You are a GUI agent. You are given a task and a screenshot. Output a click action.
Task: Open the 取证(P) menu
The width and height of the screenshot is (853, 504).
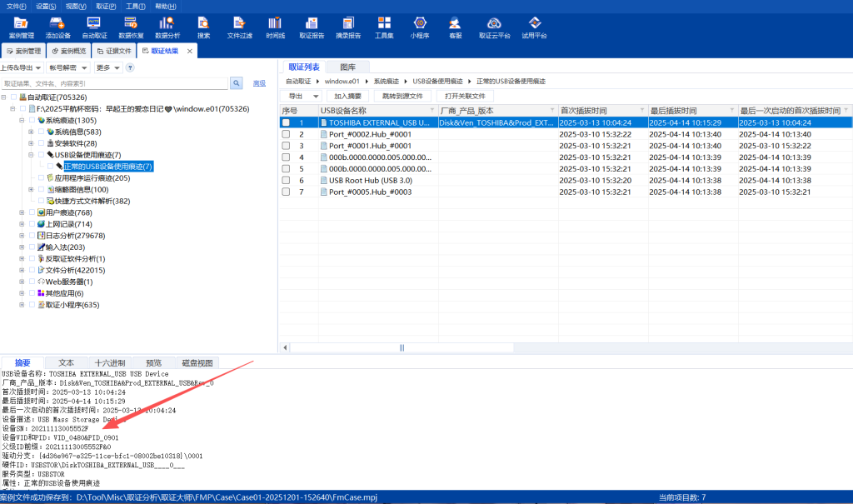[x=106, y=6]
